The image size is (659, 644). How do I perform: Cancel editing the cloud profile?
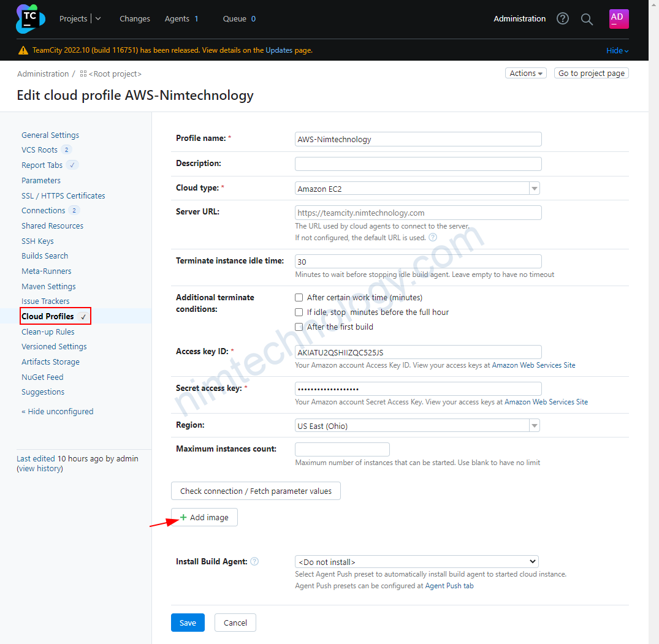pyautogui.click(x=235, y=623)
